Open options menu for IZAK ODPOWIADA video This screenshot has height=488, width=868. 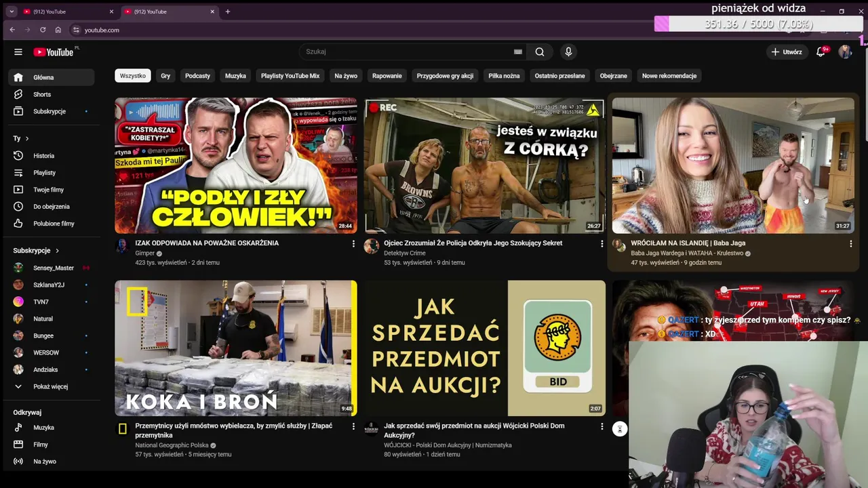coord(353,243)
